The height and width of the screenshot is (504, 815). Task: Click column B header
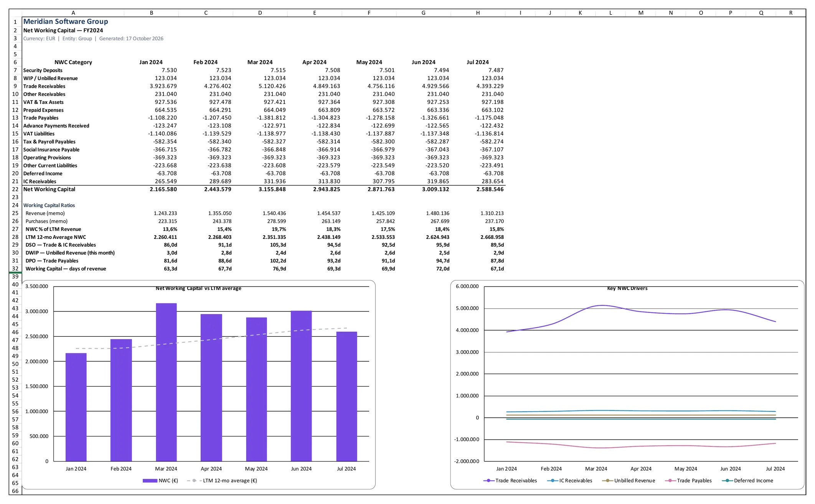coord(152,13)
